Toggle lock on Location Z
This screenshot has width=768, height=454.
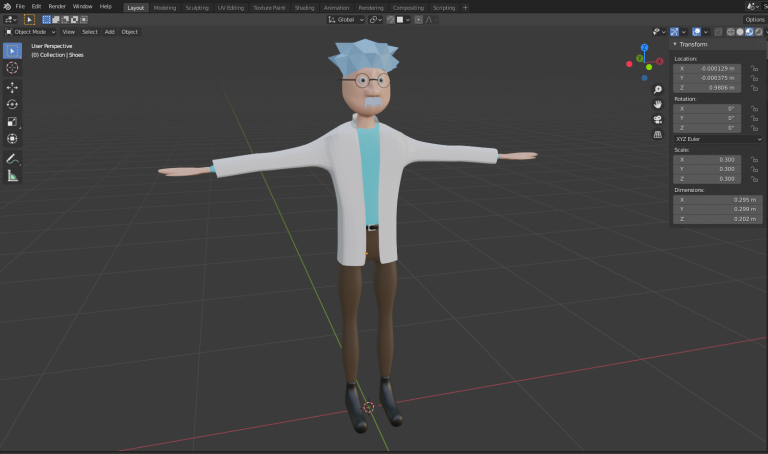tap(754, 88)
